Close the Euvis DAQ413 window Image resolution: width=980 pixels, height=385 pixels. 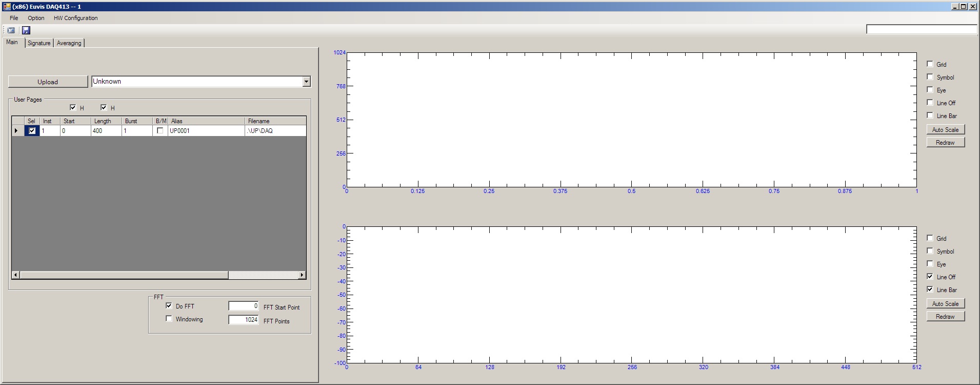(972, 7)
